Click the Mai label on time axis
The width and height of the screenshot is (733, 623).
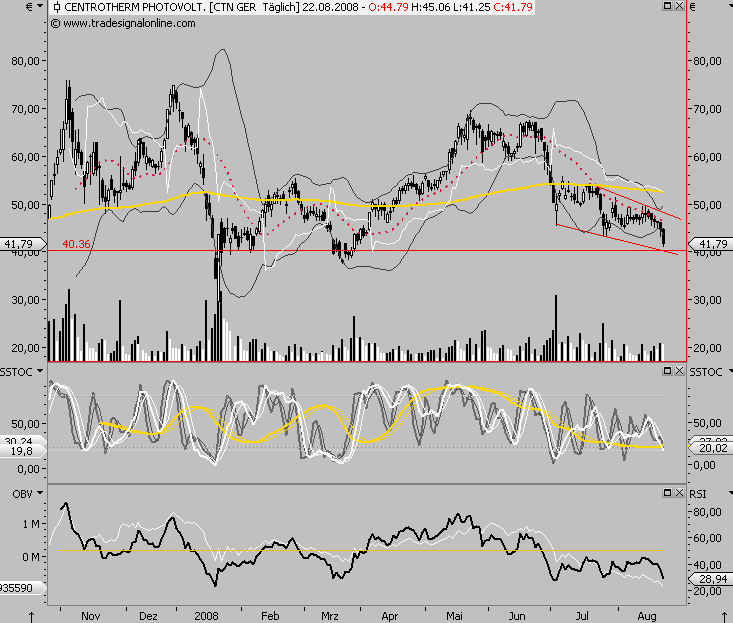coord(455,616)
